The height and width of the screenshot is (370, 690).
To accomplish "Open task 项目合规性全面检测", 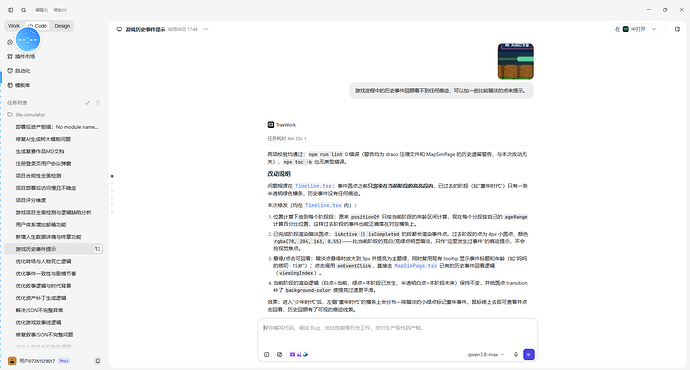I will pyautogui.click(x=39, y=176).
